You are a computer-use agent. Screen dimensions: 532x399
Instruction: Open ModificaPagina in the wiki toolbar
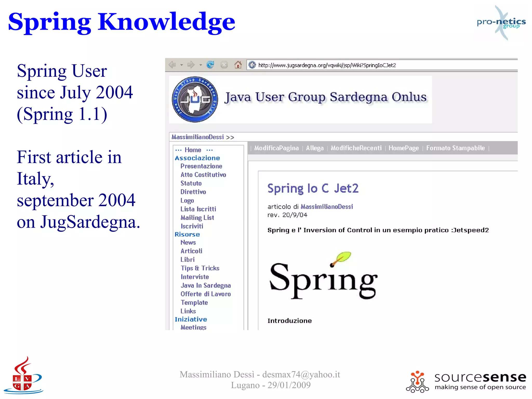point(276,148)
